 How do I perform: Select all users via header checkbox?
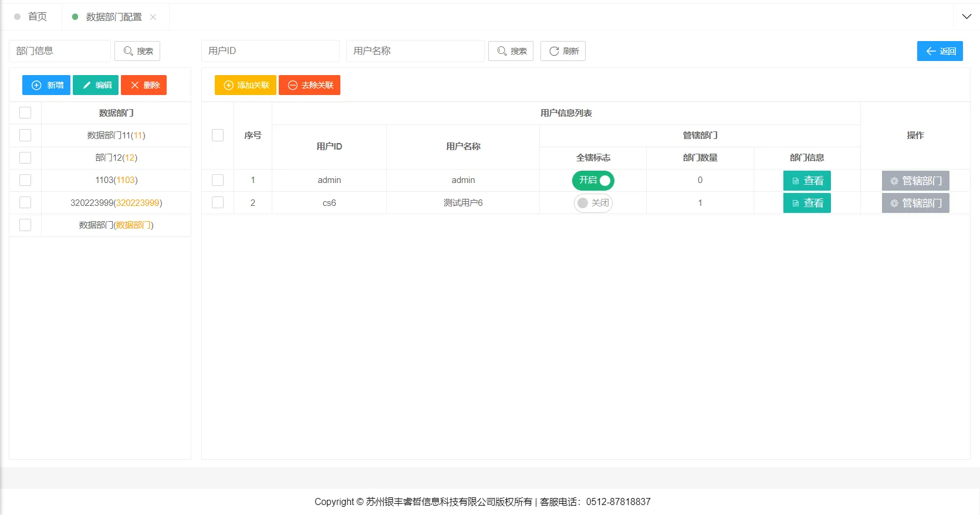tap(218, 135)
